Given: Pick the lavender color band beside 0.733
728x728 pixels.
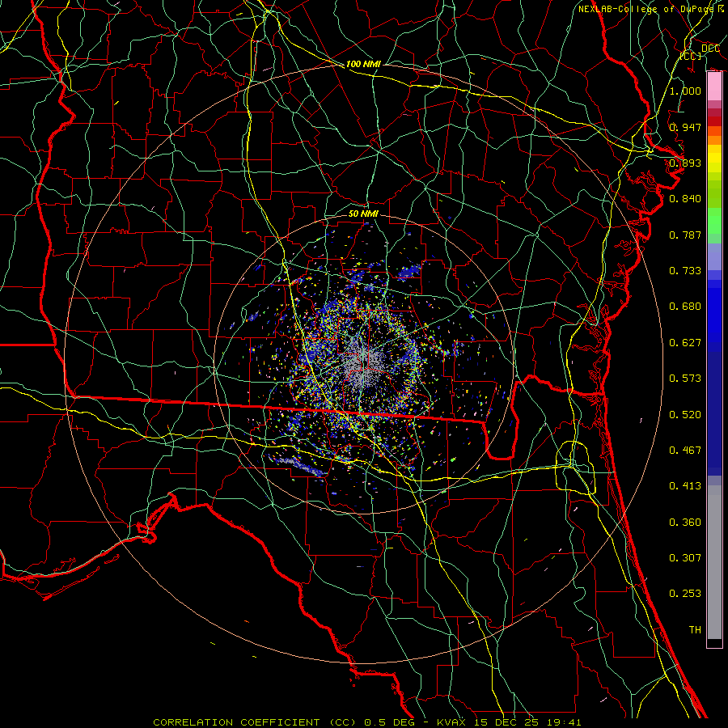Looking at the screenshot, I should click(x=714, y=258).
